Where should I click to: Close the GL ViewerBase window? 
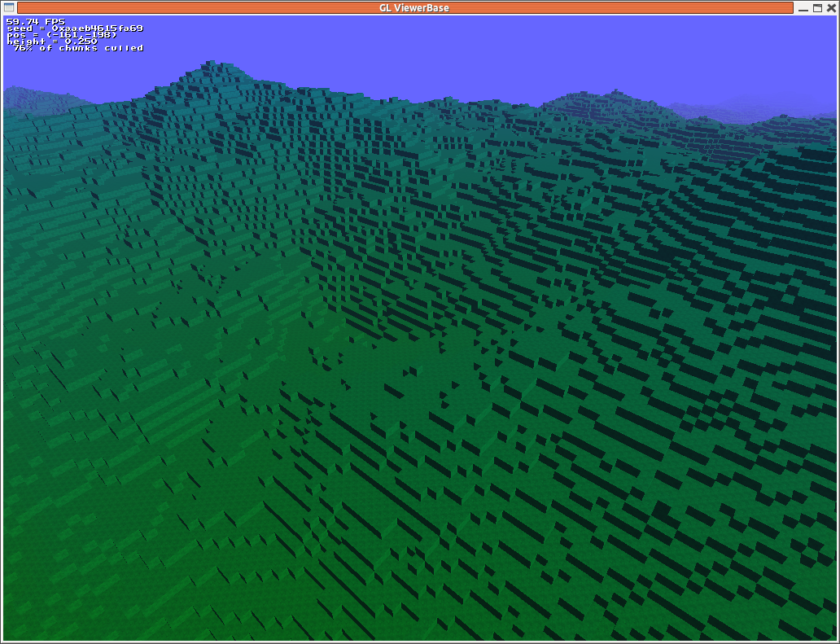click(x=831, y=8)
